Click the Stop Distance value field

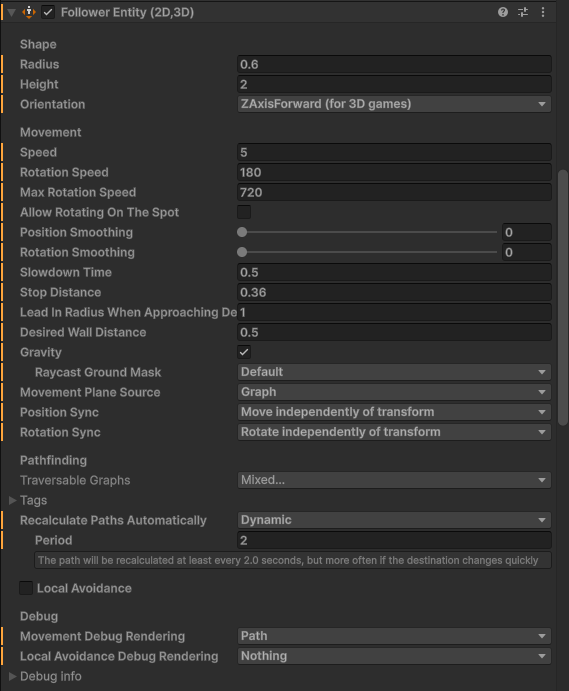[394, 292]
